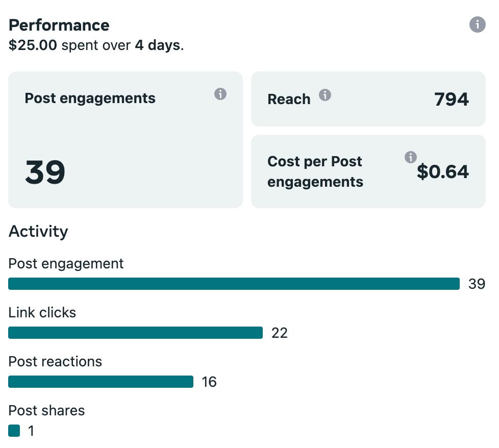
Task: Click the Post reactions bar
Action: [101, 382]
